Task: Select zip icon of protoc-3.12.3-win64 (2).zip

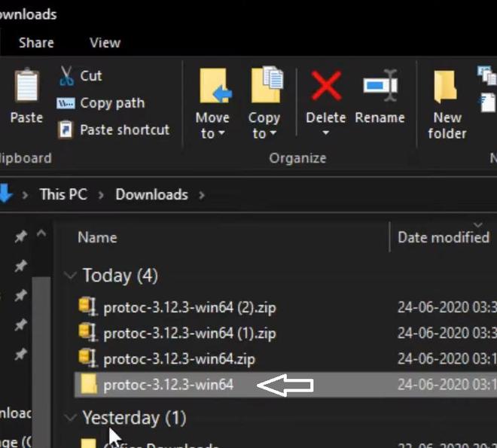Action: click(87, 306)
